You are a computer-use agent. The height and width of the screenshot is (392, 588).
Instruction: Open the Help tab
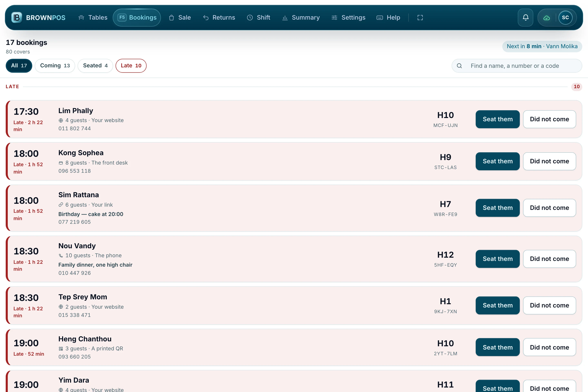pos(388,18)
